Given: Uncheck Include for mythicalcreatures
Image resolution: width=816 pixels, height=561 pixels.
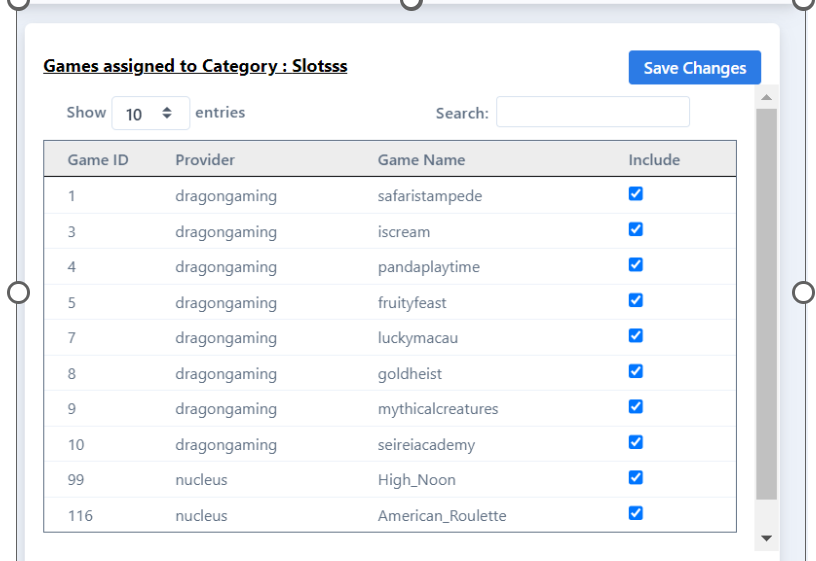Looking at the screenshot, I should pos(635,406).
